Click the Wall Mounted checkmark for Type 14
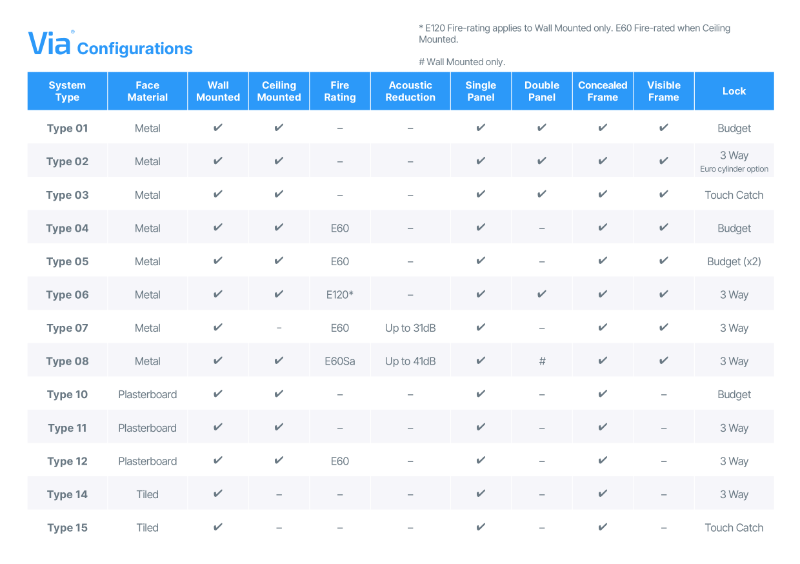 point(218,493)
